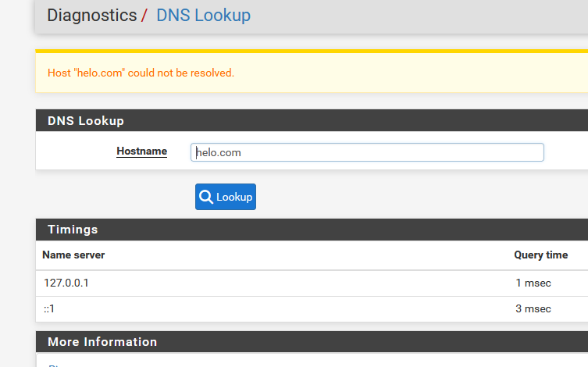Click the More Information panel heading

coord(102,342)
